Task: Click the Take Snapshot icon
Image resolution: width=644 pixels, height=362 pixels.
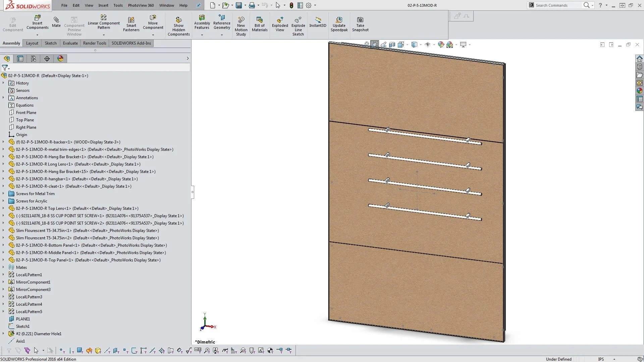Action: point(360,20)
